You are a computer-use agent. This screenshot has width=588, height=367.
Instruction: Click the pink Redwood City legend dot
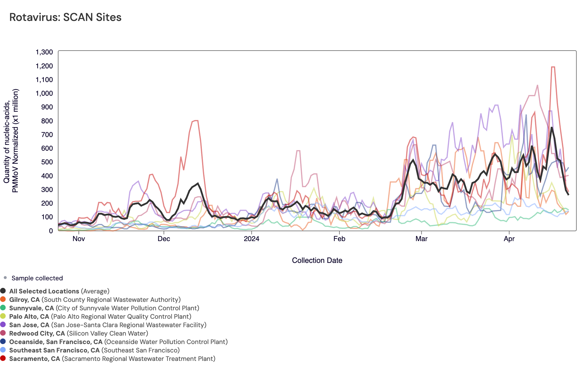[x=3, y=333]
